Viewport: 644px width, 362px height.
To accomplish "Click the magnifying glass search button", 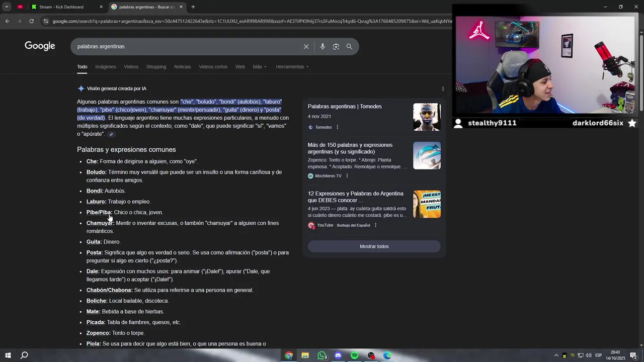I will point(349,46).
